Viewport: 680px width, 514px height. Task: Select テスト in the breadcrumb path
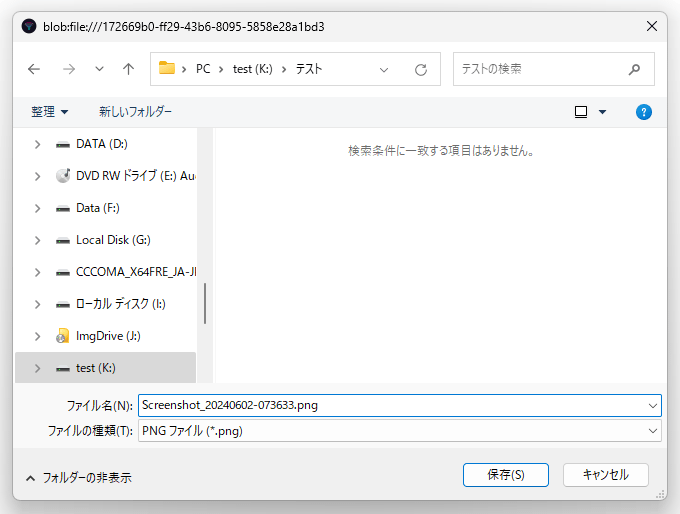(x=309, y=69)
